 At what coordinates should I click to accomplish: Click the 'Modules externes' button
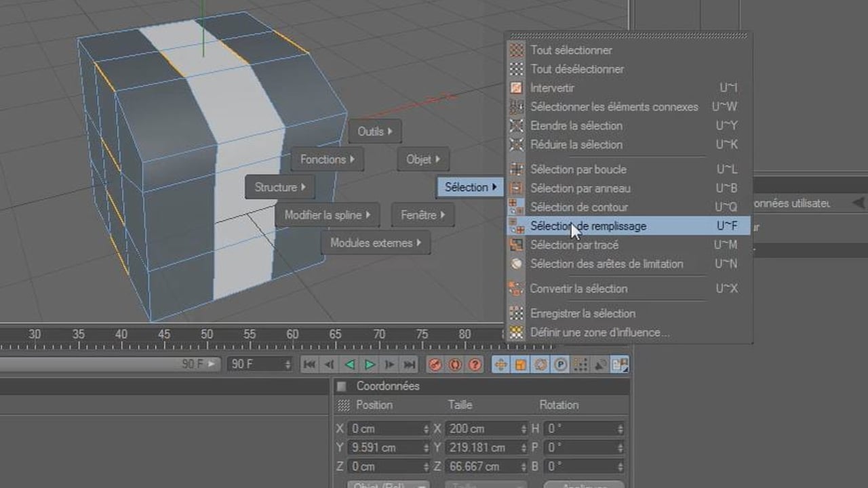click(x=376, y=243)
